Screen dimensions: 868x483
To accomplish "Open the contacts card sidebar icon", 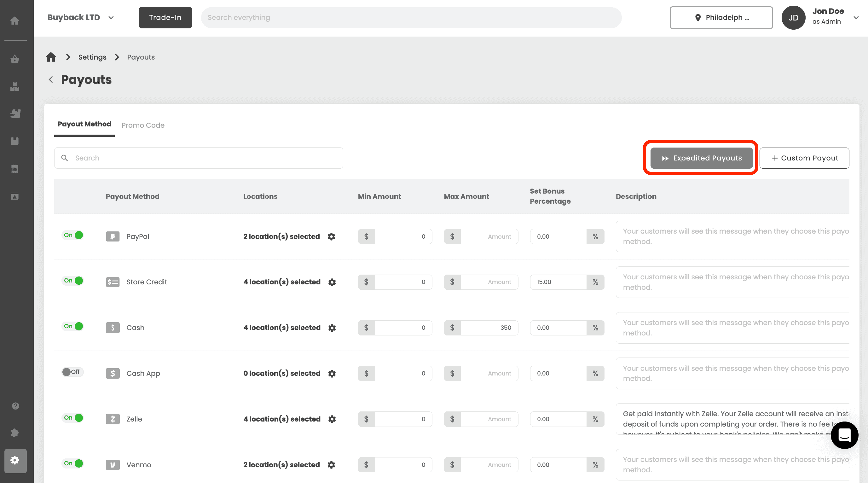I will tap(15, 196).
